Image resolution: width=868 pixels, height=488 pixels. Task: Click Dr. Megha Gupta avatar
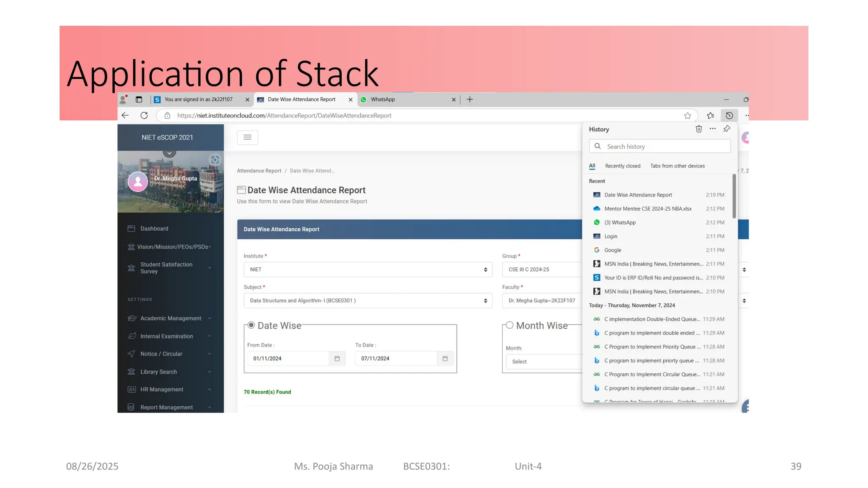(138, 182)
